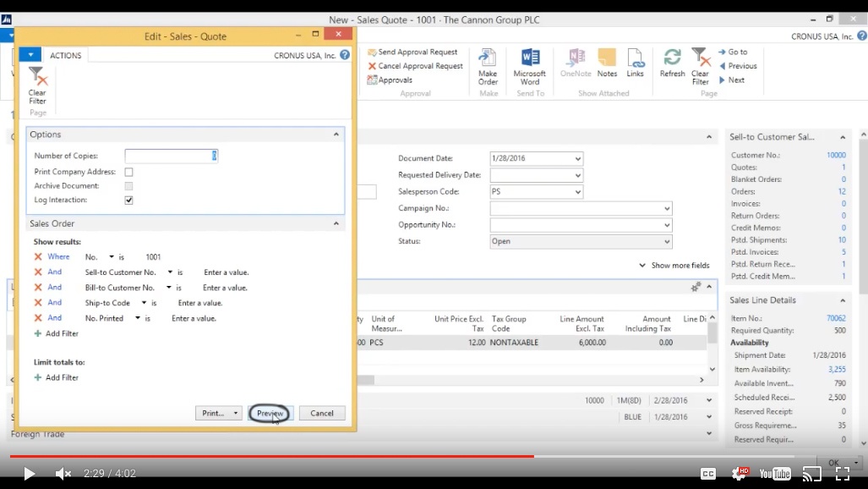
Task: Click Send Approval Request
Action: (412, 52)
